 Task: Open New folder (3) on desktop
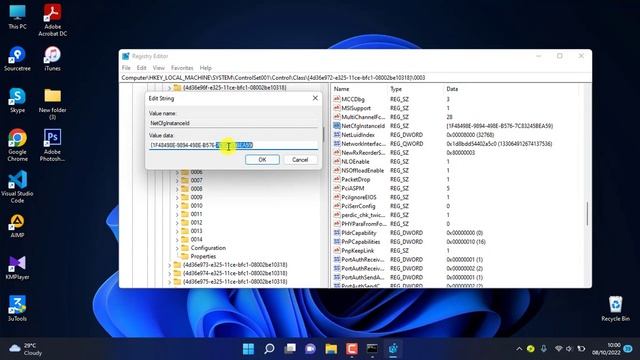pos(53,104)
